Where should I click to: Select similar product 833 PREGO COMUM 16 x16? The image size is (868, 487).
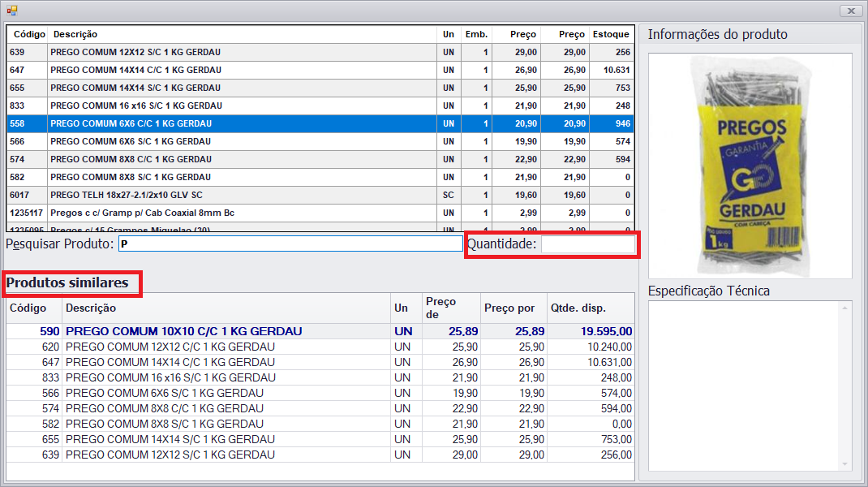click(320, 378)
